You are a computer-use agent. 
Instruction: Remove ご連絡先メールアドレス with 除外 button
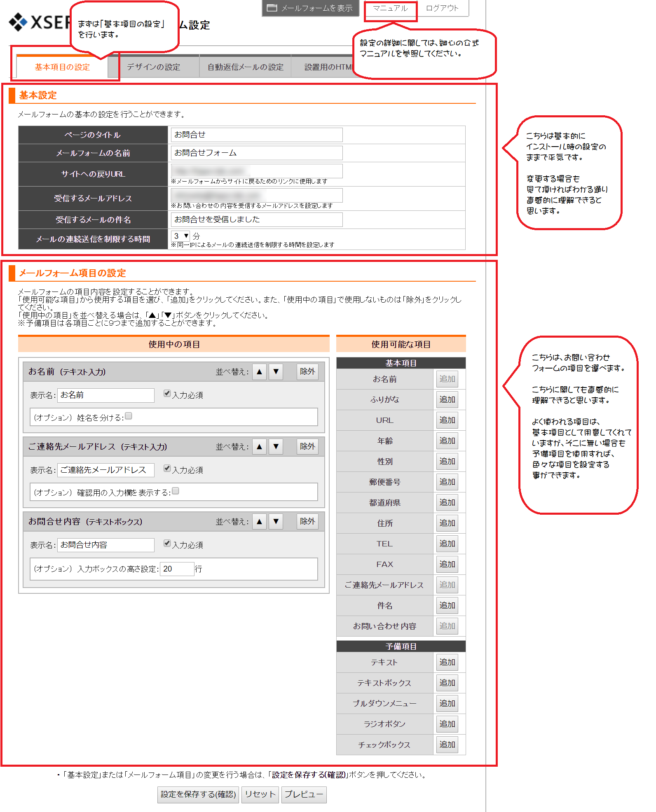click(307, 446)
